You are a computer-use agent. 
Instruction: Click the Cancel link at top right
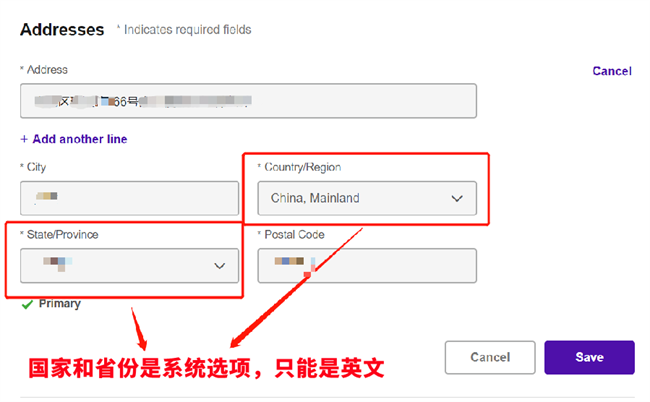(612, 71)
